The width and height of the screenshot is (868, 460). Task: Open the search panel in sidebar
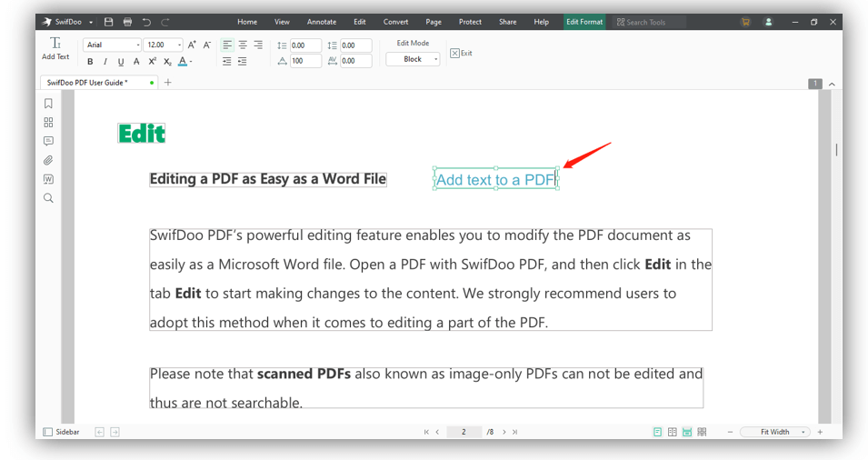tap(48, 198)
